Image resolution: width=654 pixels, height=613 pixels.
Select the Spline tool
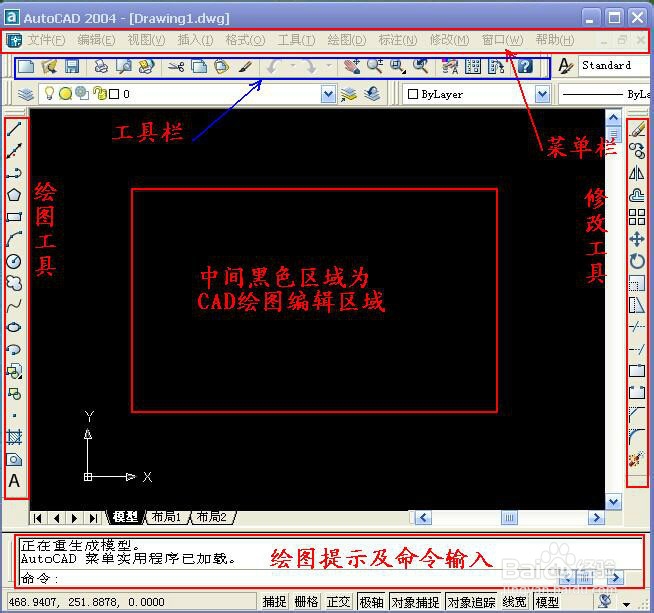tap(14, 306)
